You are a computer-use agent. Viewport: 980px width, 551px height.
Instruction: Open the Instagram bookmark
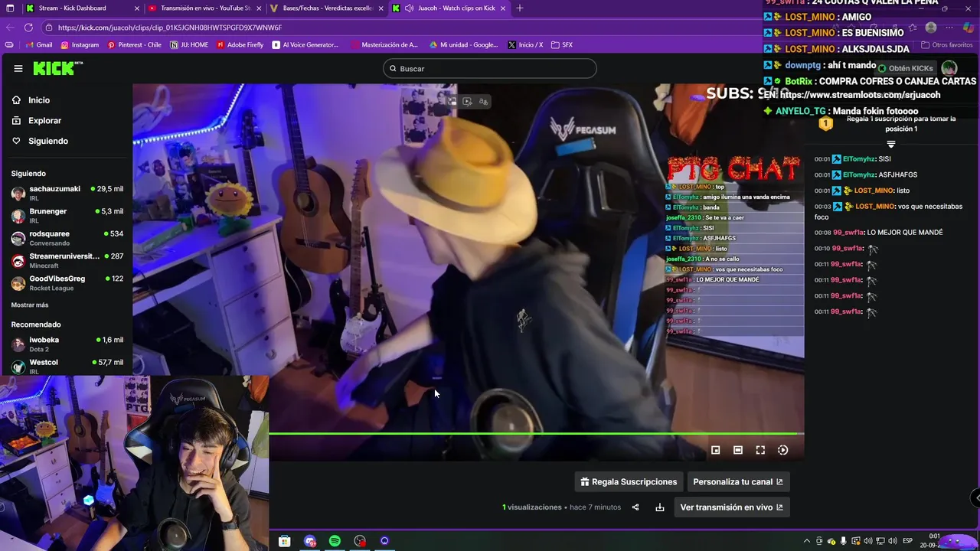(x=80, y=45)
